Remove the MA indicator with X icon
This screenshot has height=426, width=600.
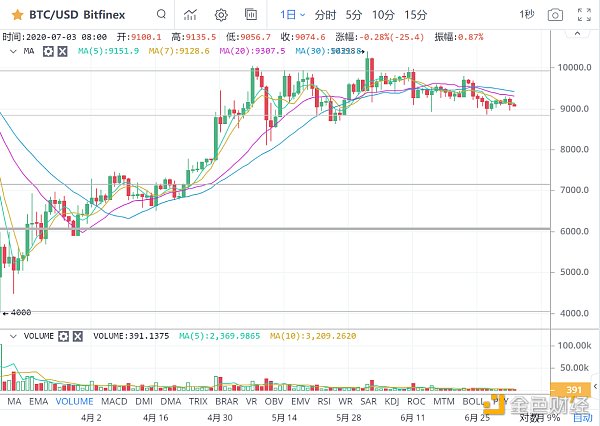pos(62,51)
